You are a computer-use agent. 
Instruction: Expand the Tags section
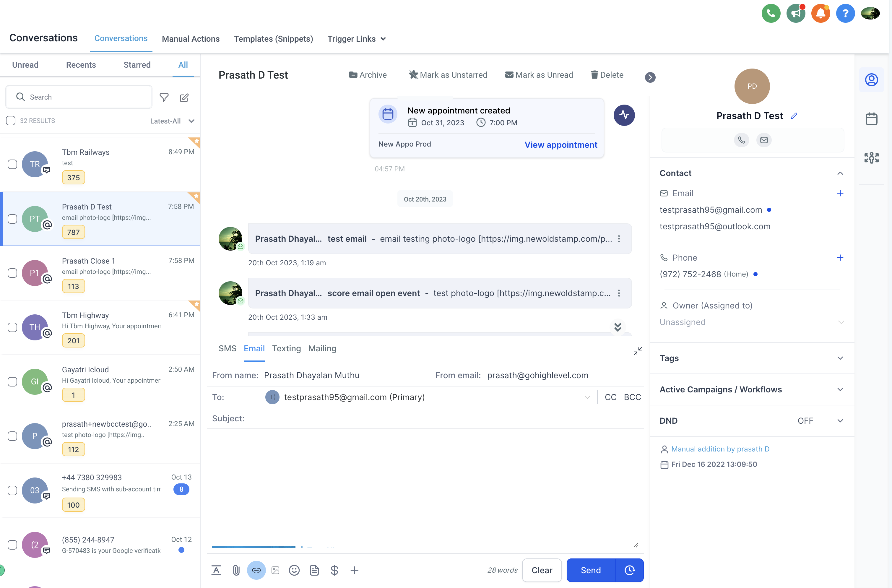pyautogui.click(x=840, y=358)
